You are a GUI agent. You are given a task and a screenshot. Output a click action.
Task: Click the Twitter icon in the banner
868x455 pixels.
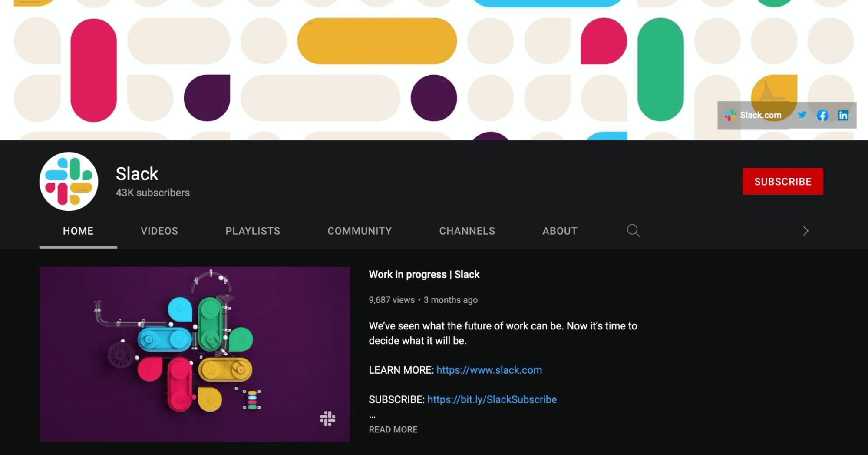[802, 115]
